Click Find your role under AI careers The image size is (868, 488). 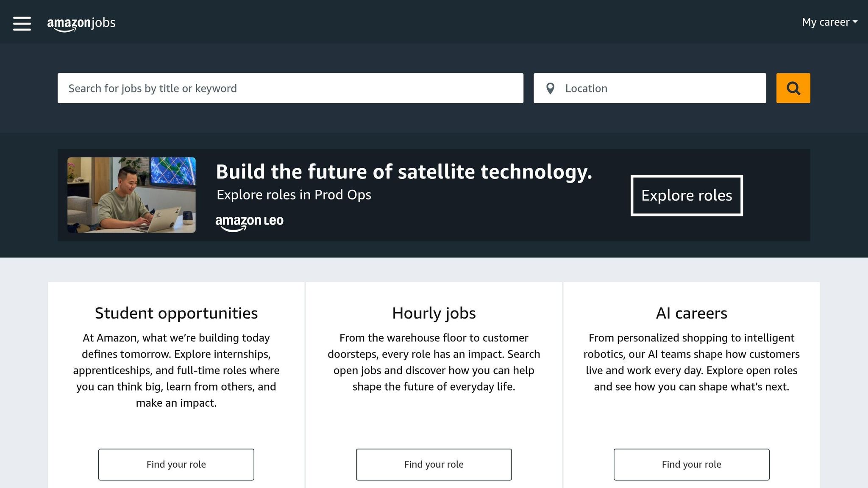point(691,464)
